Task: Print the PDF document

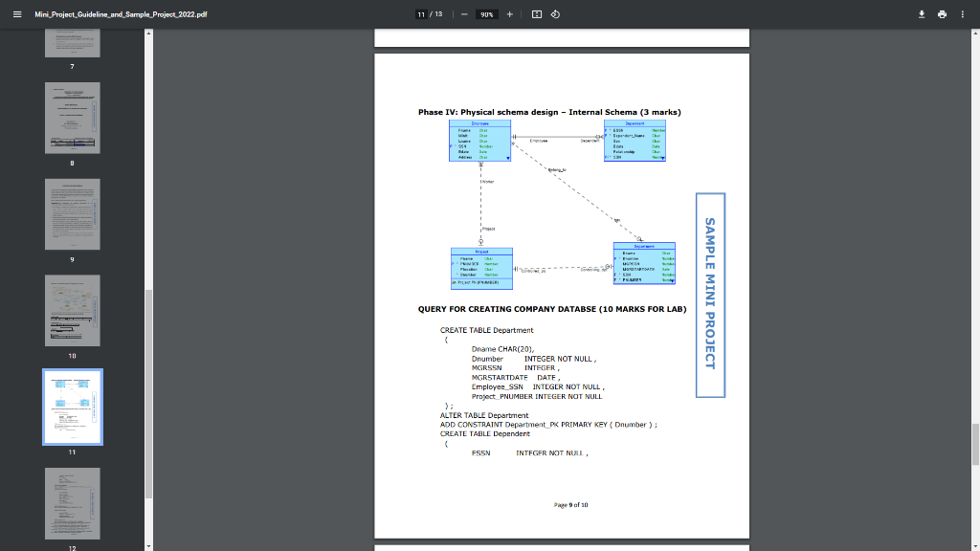Action: click(x=942, y=14)
